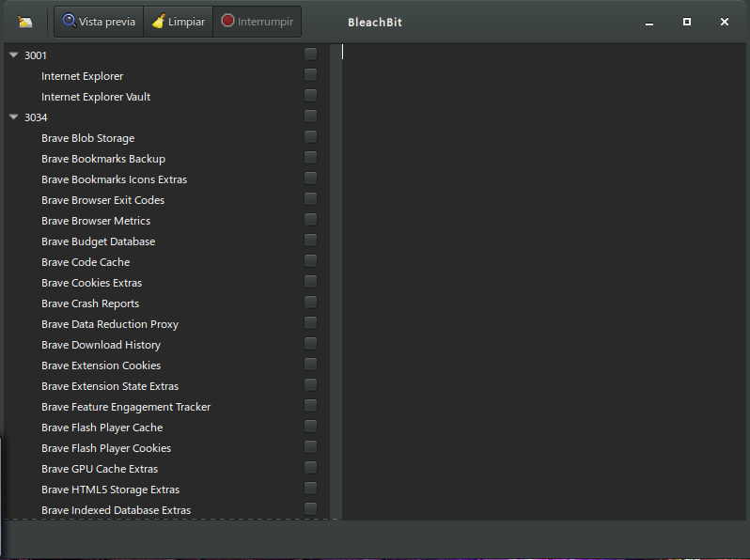This screenshot has width=750, height=560.
Task: Tick Brave Cookies Extras checkbox
Action: tap(310, 281)
